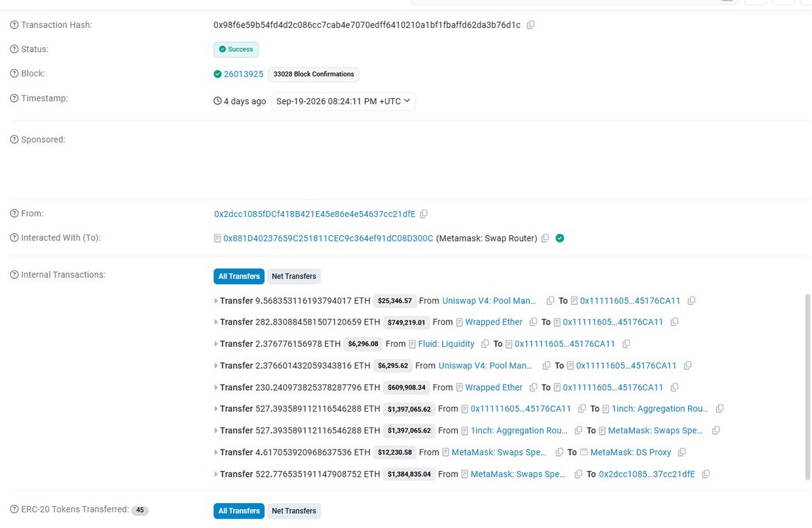Open Interacted With address 0x881D40237659 link
This screenshot has width=812, height=528.
[328, 238]
